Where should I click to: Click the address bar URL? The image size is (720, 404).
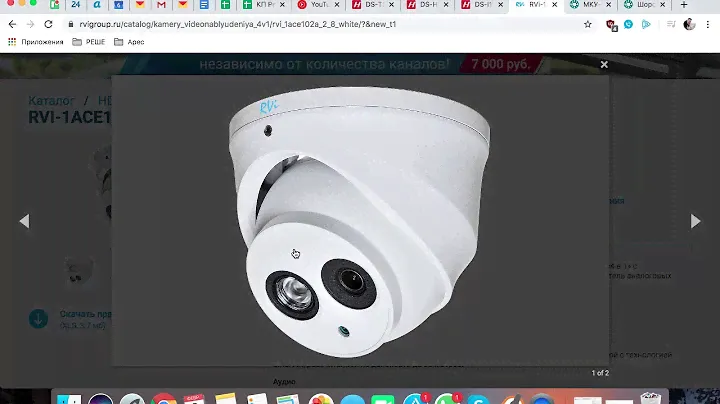tap(300, 24)
